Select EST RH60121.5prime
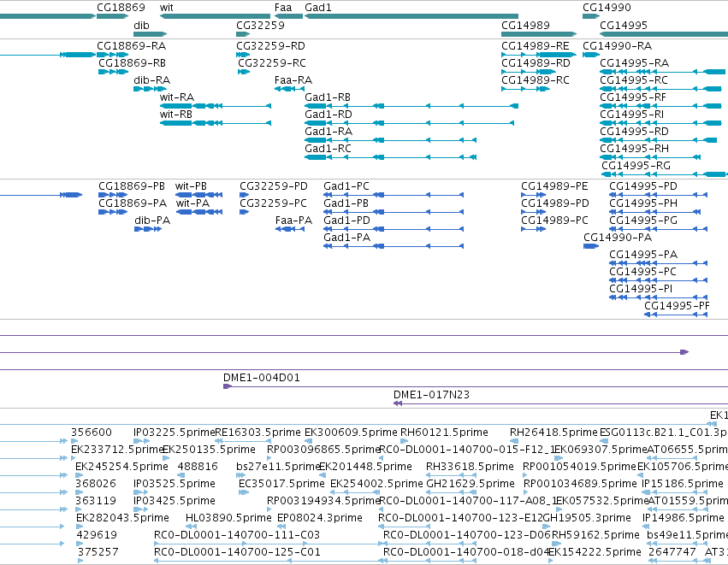The width and height of the screenshot is (728, 565). (x=444, y=433)
